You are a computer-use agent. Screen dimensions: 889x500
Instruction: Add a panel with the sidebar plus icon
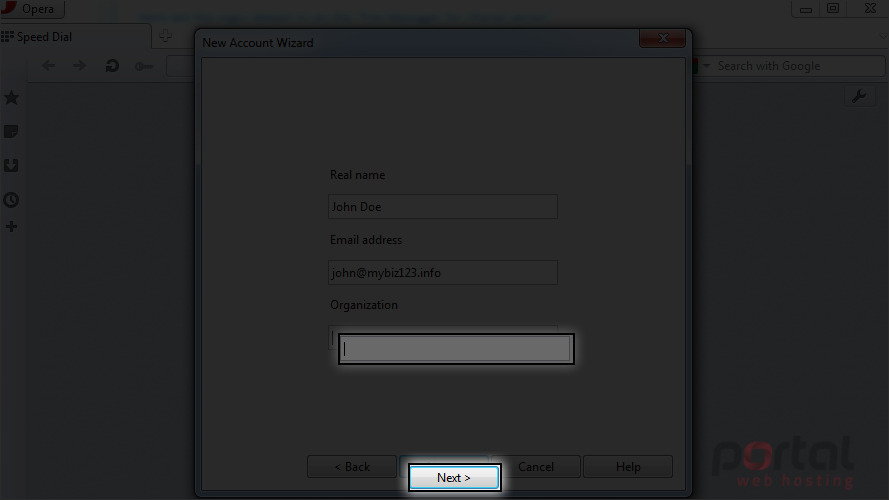click(x=11, y=227)
